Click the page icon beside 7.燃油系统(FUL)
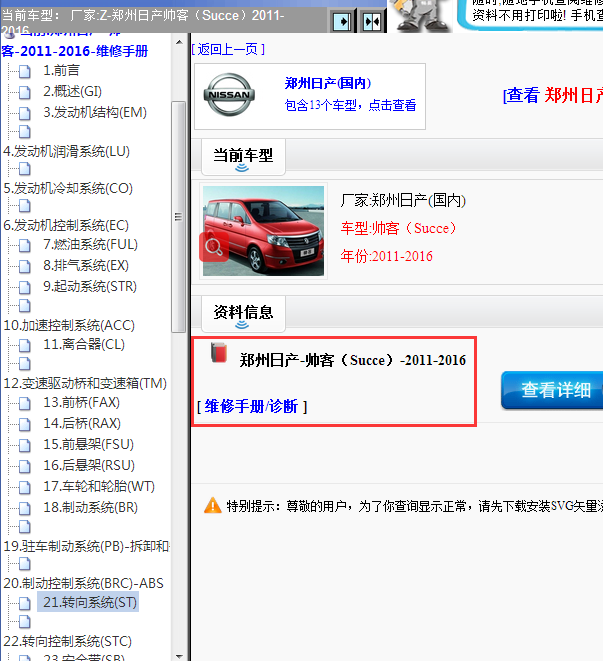 pos(25,245)
